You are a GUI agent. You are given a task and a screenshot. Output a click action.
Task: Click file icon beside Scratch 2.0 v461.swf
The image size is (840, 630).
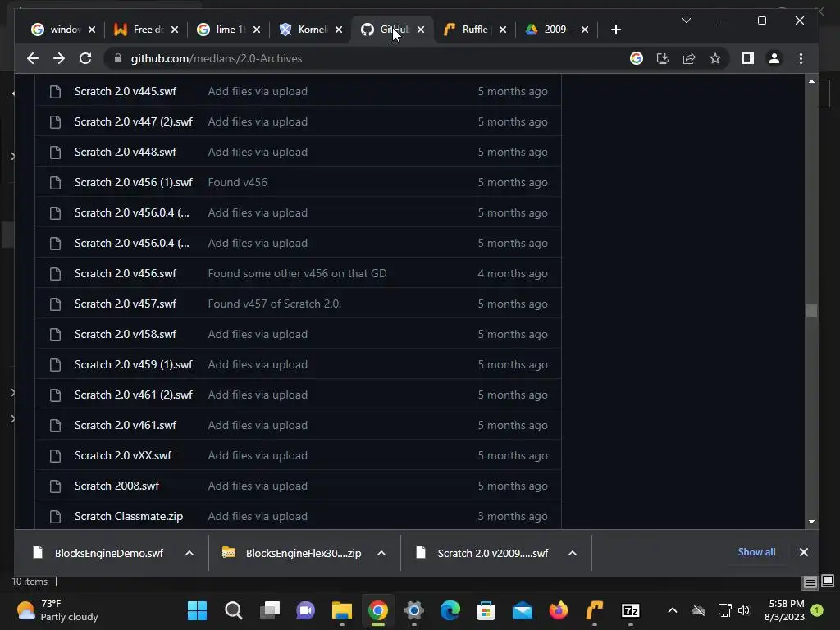tap(55, 426)
